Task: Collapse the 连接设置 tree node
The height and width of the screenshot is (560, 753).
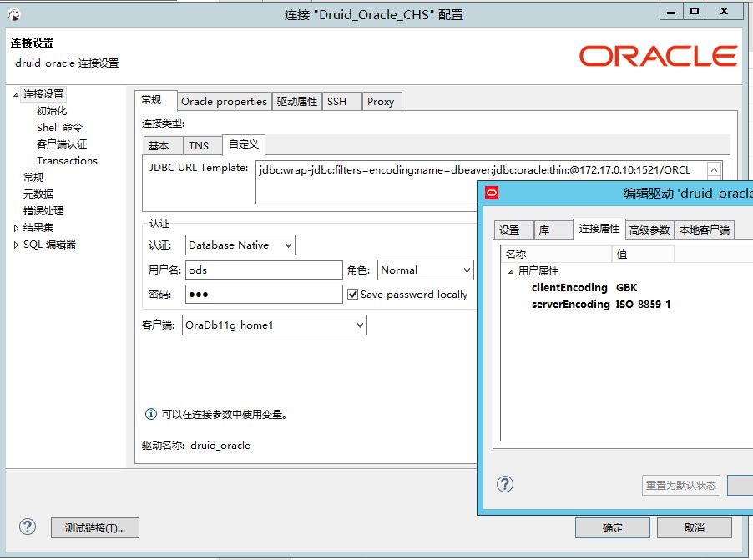Action: coord(16,94)
